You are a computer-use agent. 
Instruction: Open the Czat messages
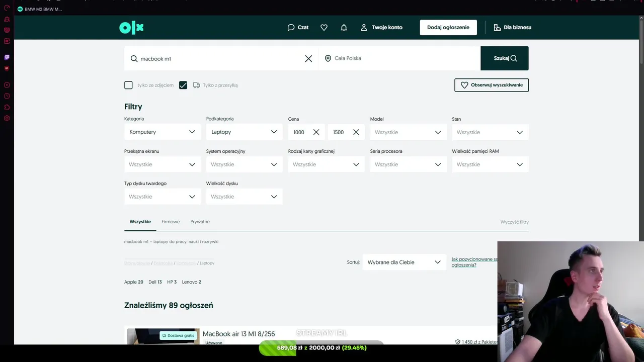pyautogui.click(x=298, y=28)
